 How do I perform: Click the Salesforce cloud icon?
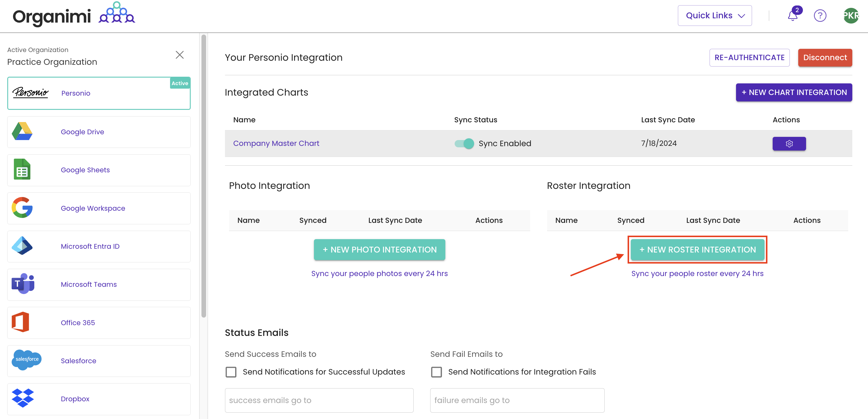click(27, 360)
